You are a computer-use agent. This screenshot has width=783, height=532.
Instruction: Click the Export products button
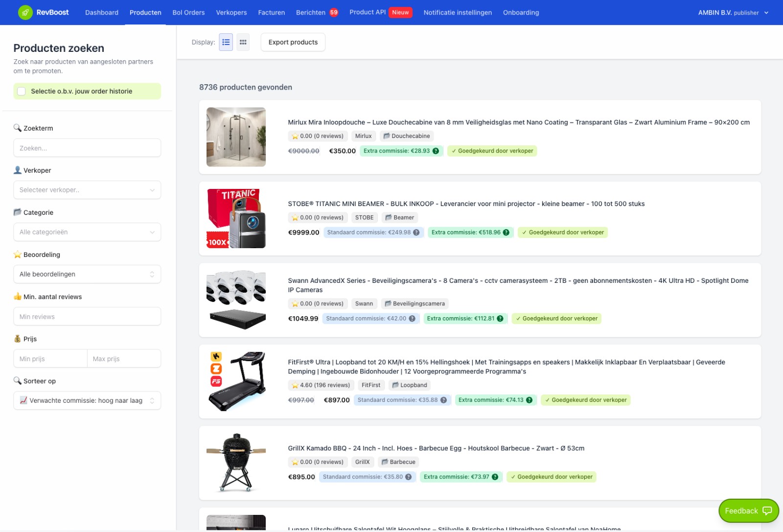point(293,42)
